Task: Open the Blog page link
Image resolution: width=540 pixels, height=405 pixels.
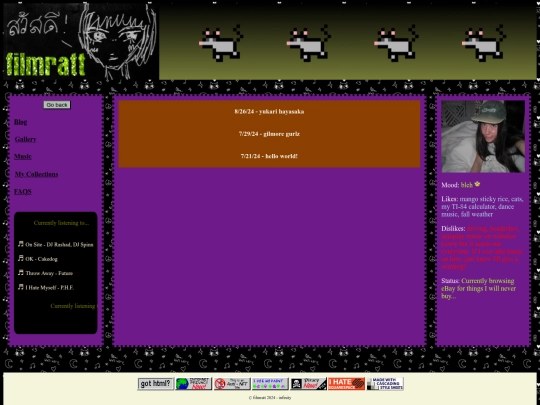Action: coord(20,122)
